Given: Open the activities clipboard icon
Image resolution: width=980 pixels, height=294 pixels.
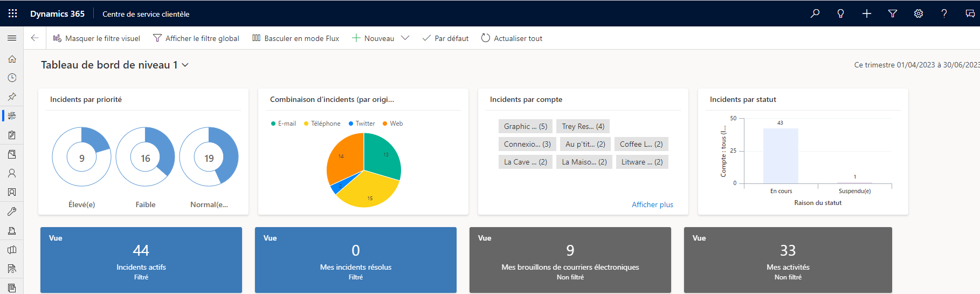Looking at the screenshot, I should (12, 135).
